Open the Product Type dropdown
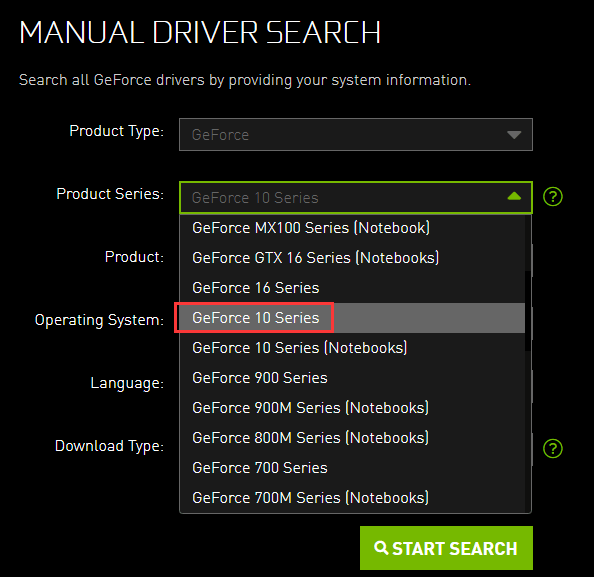This screenshot has width=594, height=577. 356,134
